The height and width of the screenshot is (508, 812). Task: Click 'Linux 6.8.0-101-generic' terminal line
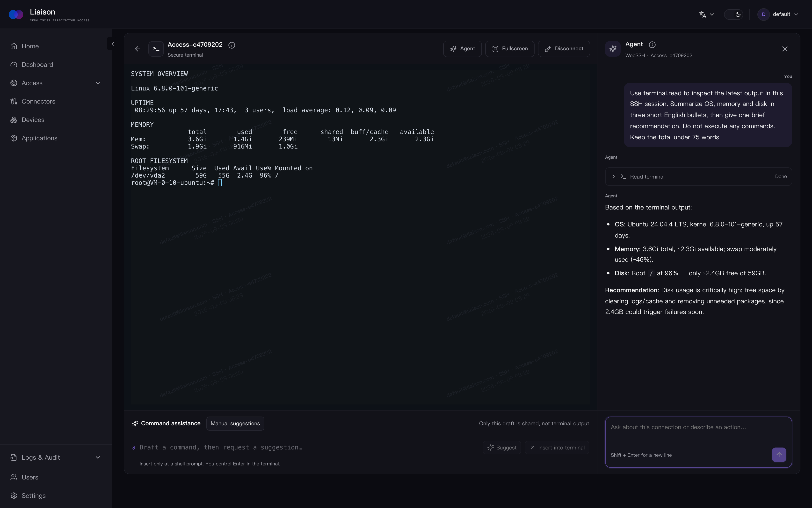174,88
